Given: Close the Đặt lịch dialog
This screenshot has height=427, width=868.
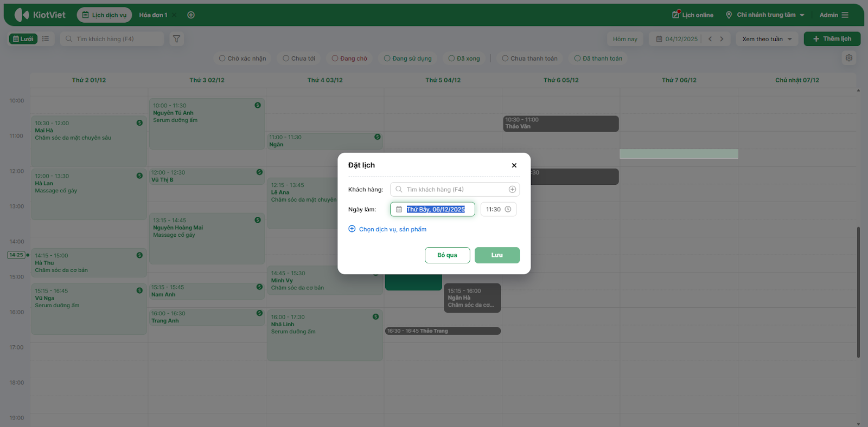Looking at the screenshot, I should click(514, 165).
